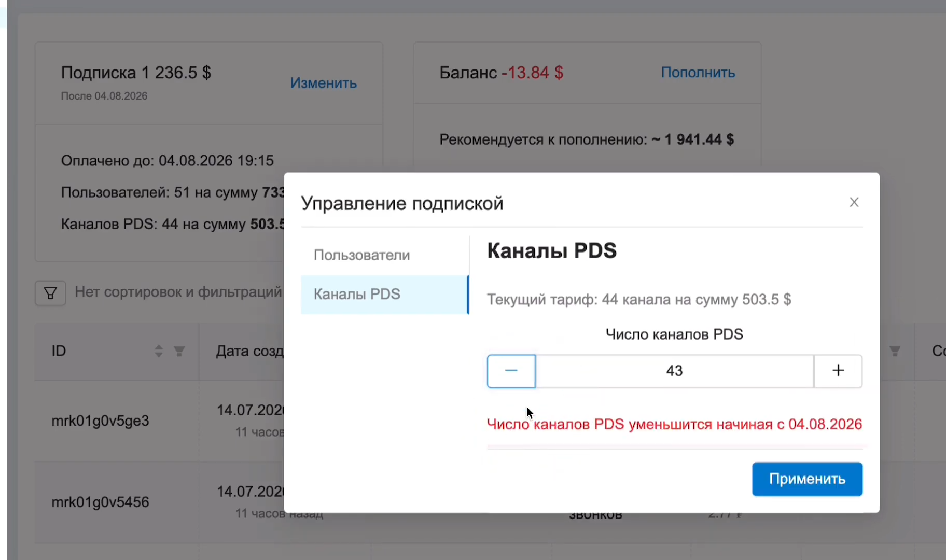Click the PDS channel count field showing 43
The image size is (946, 560).
(x=674, y=371)
